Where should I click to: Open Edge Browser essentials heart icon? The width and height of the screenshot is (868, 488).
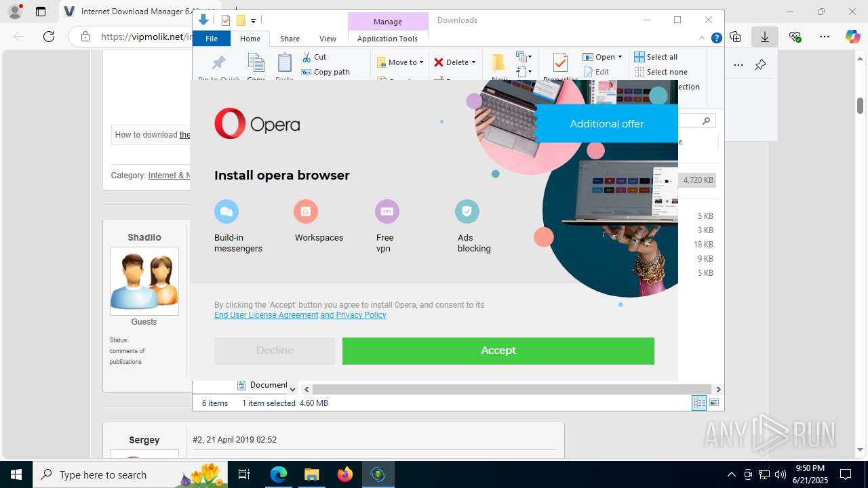tap(795, 37)
